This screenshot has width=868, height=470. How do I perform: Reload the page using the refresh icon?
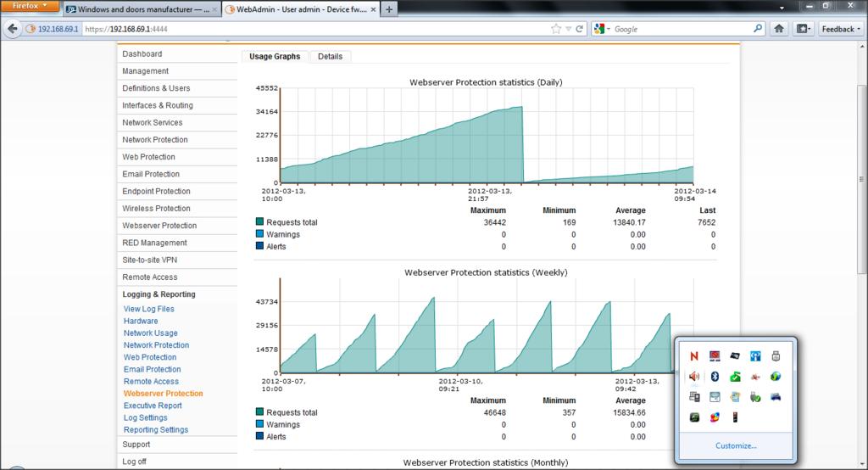click(580, 29)
